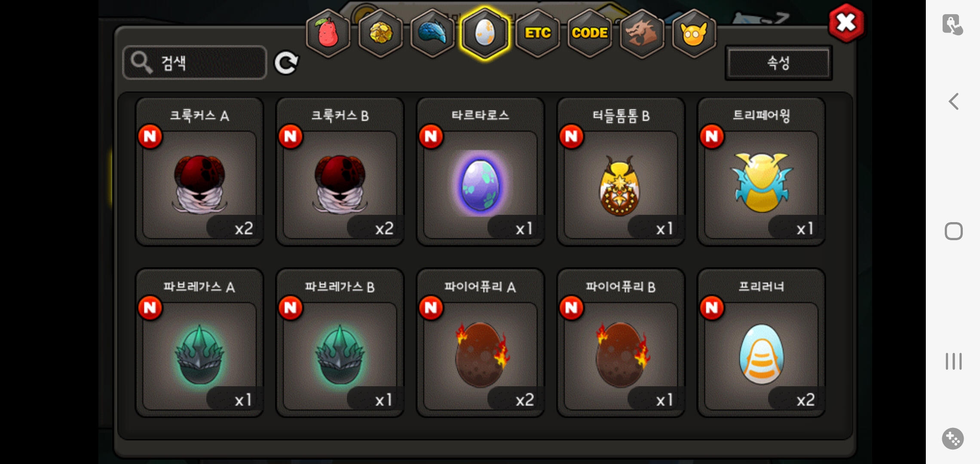Open the 속성 attribute filter
The width and height of the screenshot is (980, 464).
(x=778, y=63)
